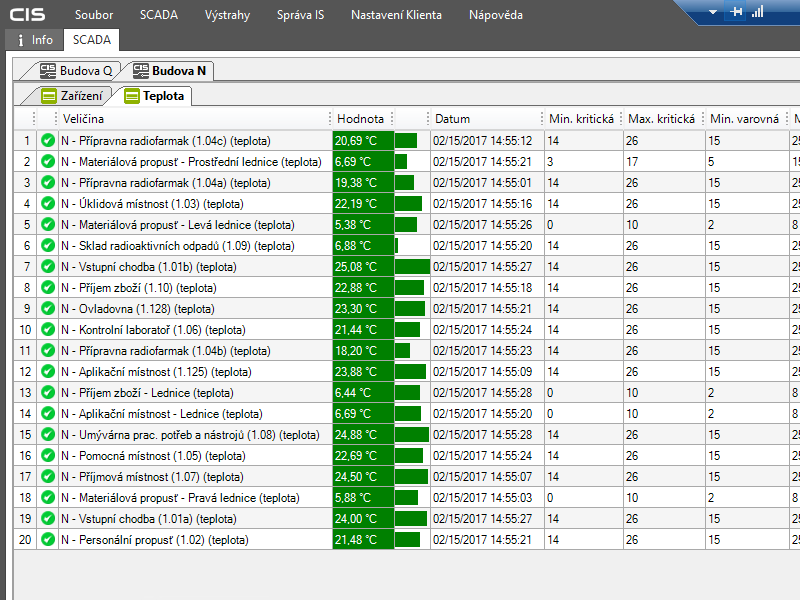The width and height of the screenshot is (800, 600).
Task: Click status icon for Sklad radioaktivních odpadů row
Action: [x=47, y=246]
